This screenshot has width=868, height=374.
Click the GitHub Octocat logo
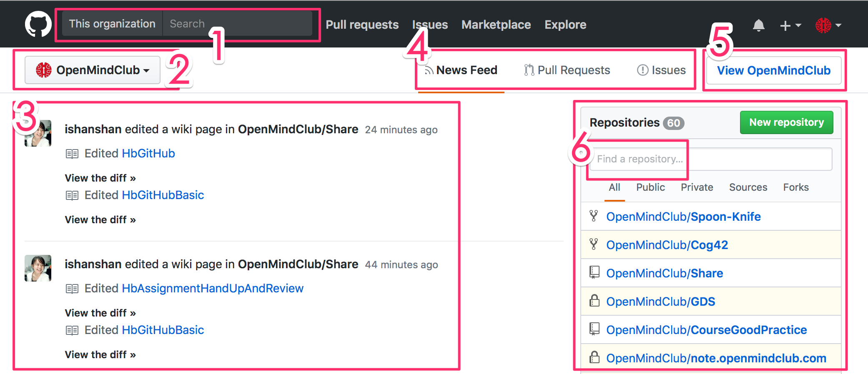38,24
